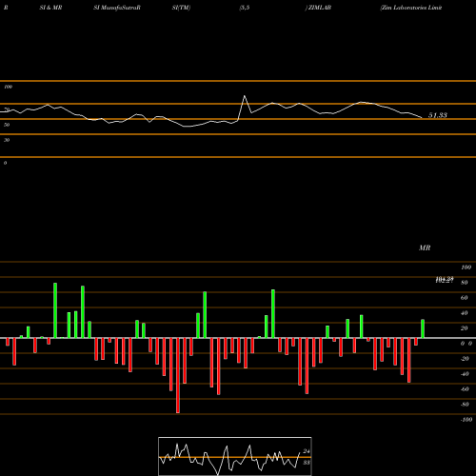476x476 pixels.
Task: Click the 100 label on the left RSI axis
Action: coord(8,87)
